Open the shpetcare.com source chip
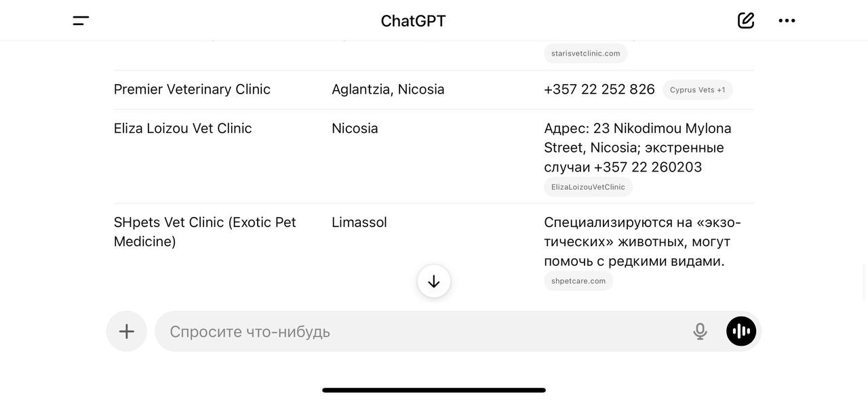Screen dimensions: 868x400 (x=578, y=281)
